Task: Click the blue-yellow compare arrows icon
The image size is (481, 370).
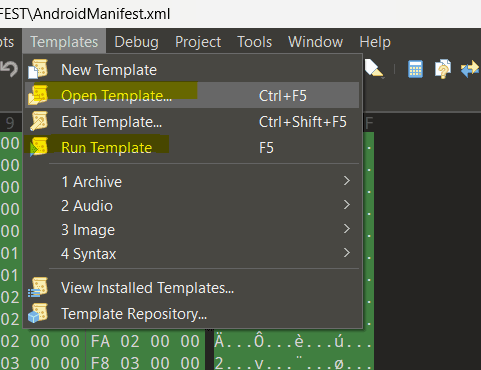Action: pos(470,69)
